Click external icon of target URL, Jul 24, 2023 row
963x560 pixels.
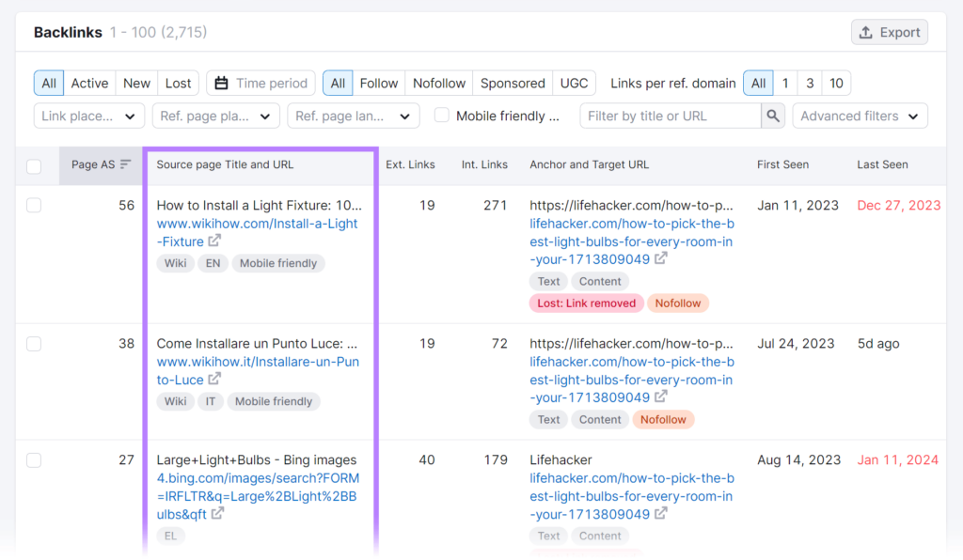pyautogui.click(x=661, y=397)
